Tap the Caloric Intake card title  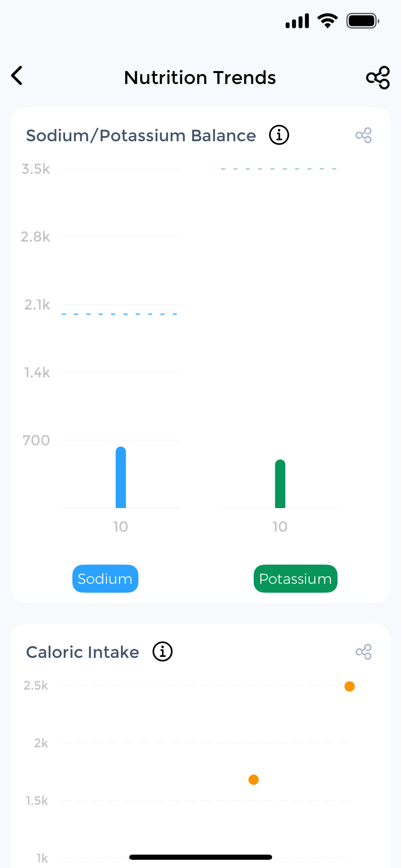point(83,652)
